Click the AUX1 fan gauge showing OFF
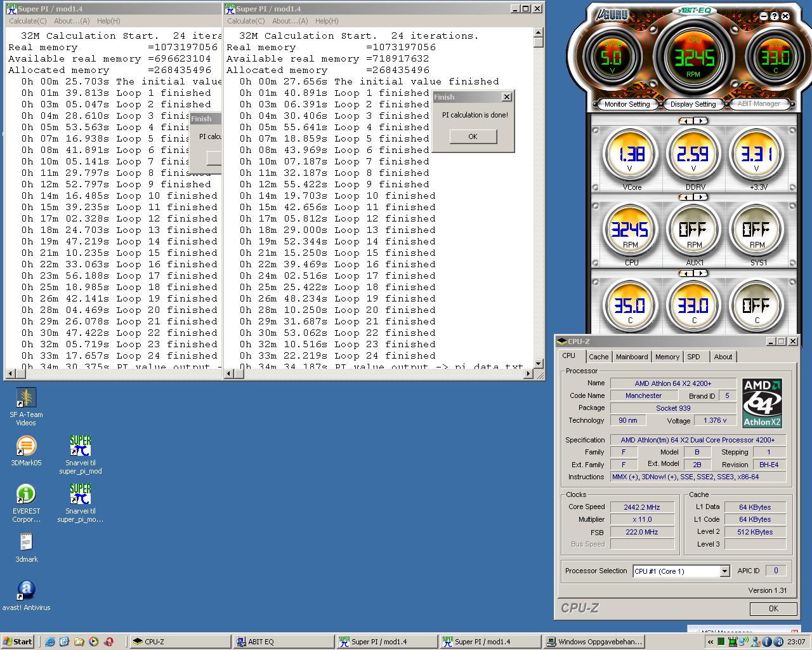The width and height of the screenshot is (812, 650). [693, 230]
